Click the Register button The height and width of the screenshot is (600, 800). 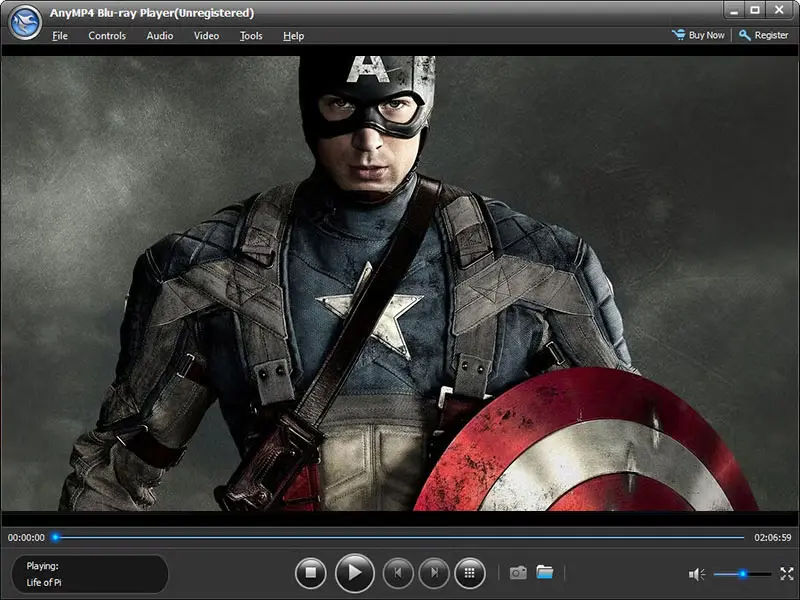click(764, 35)
